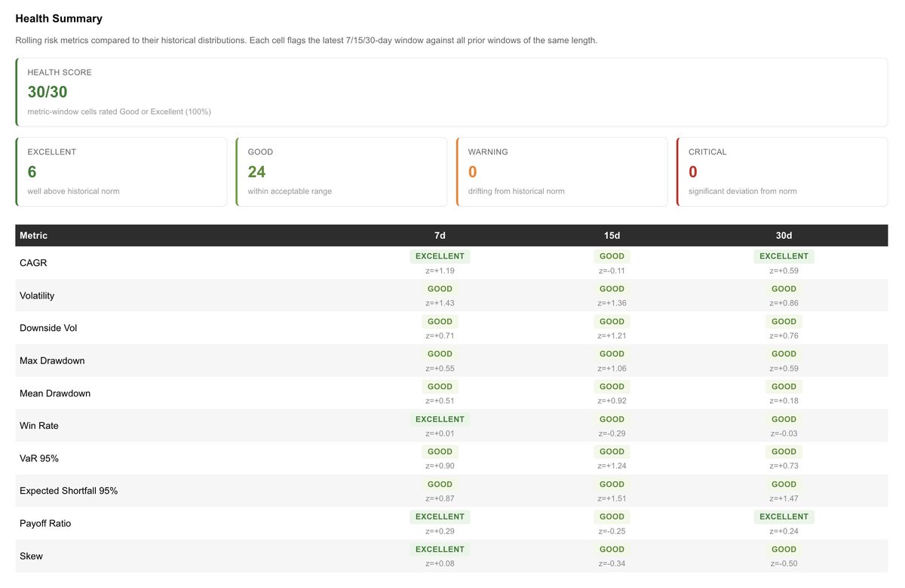This screenshot has height=588, width=905.
Task: Click the HEALTH SCORE card label
Action: (60, 72)
